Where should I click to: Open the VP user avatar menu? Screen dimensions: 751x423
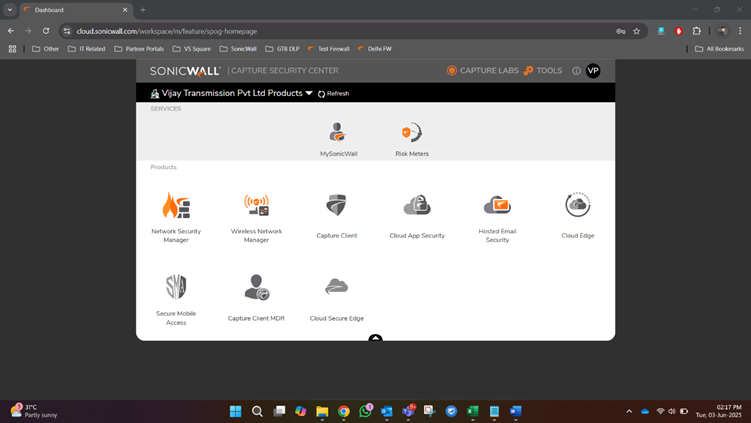(593, 70)
